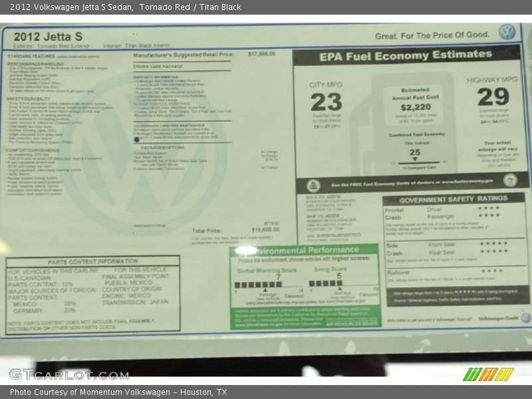
Task: Click the 'Great. For The Price Of Good.' slogan
Action: tap(432, 35)
